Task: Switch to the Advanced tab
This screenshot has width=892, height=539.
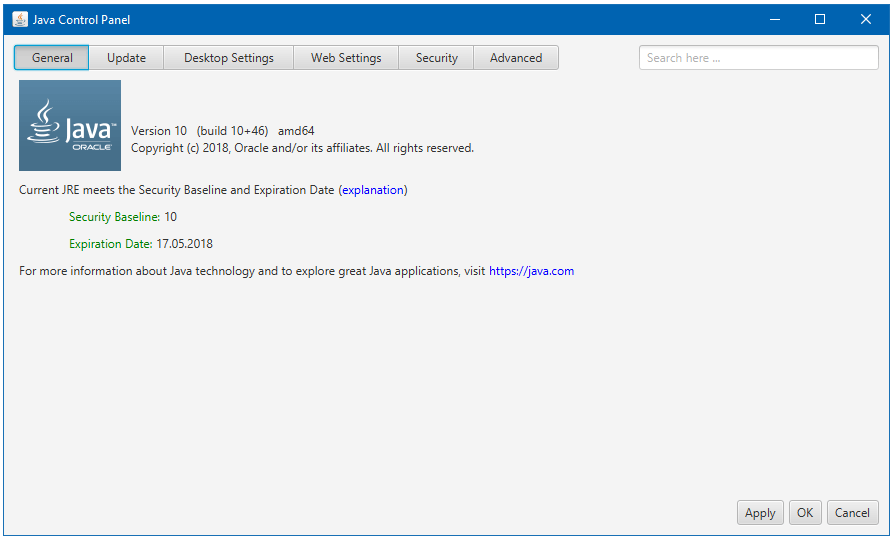Action: pos(516,58)
